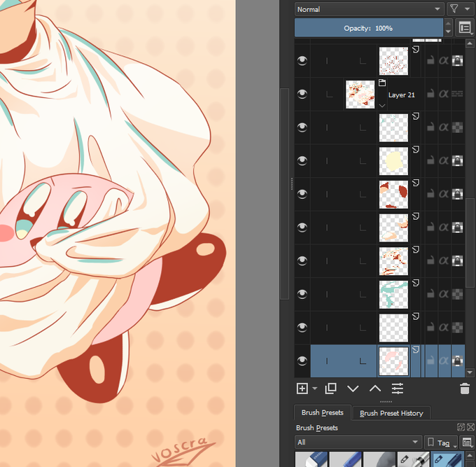Switch to Brush Presets tab
This screenshot has width=476, height=467.
[323, 412]
